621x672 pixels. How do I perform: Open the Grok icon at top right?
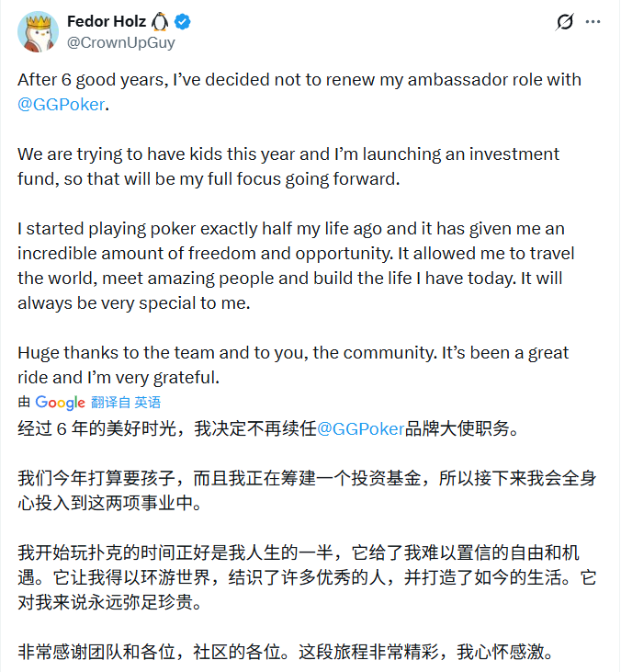(x=565, y=22)
